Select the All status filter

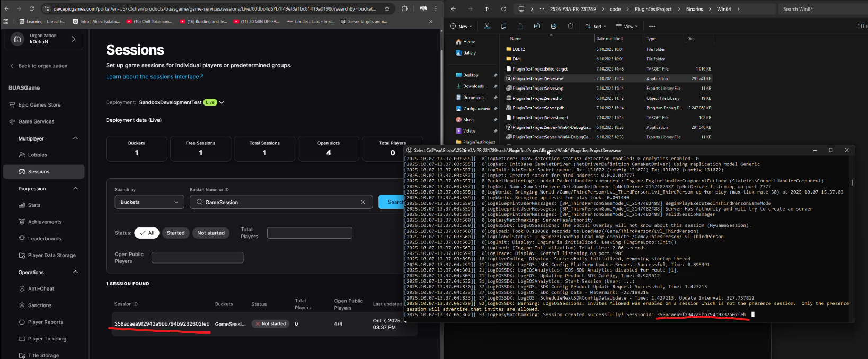[147, 233]
